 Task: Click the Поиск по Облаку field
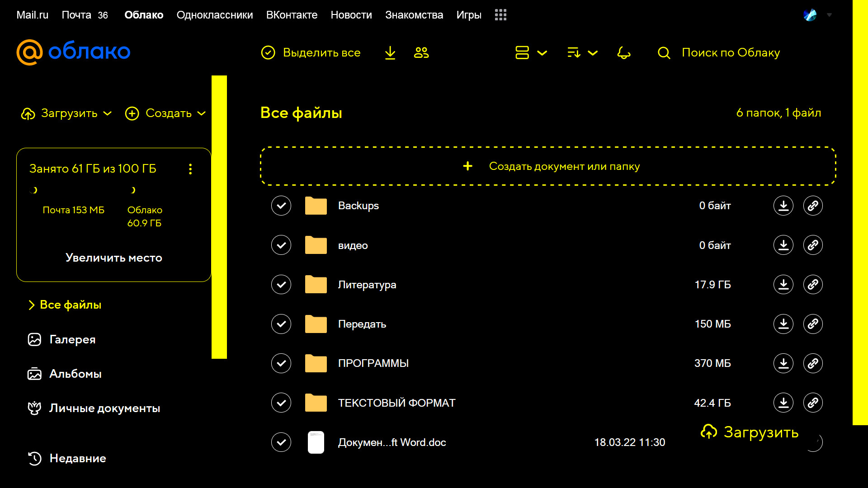pyautogui.click(x=731, y=53)
